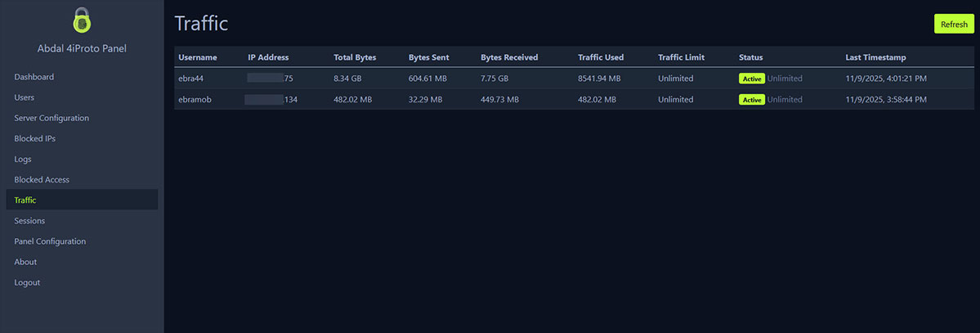Select the ebra44 username cell

coord(192,79)
